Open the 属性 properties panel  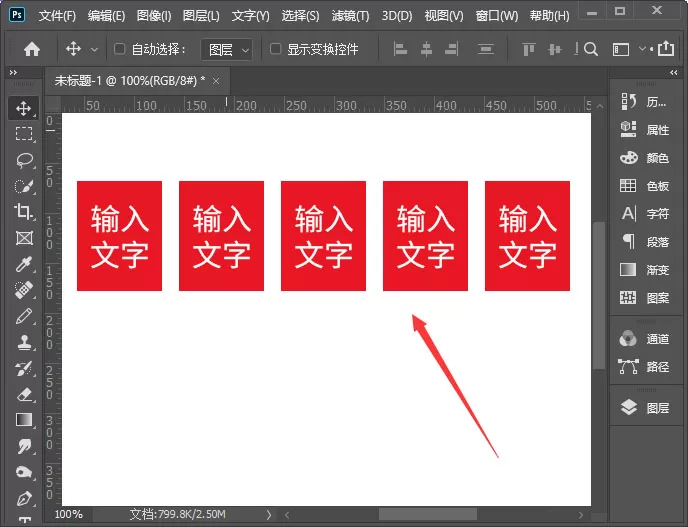644,129
